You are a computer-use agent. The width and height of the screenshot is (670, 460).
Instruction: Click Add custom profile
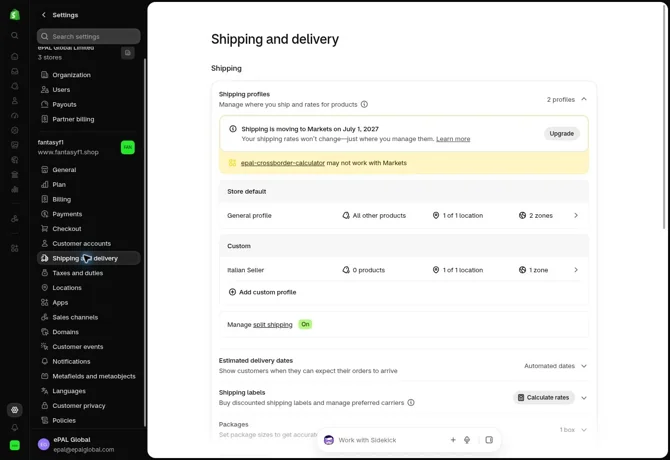[262, 292]
